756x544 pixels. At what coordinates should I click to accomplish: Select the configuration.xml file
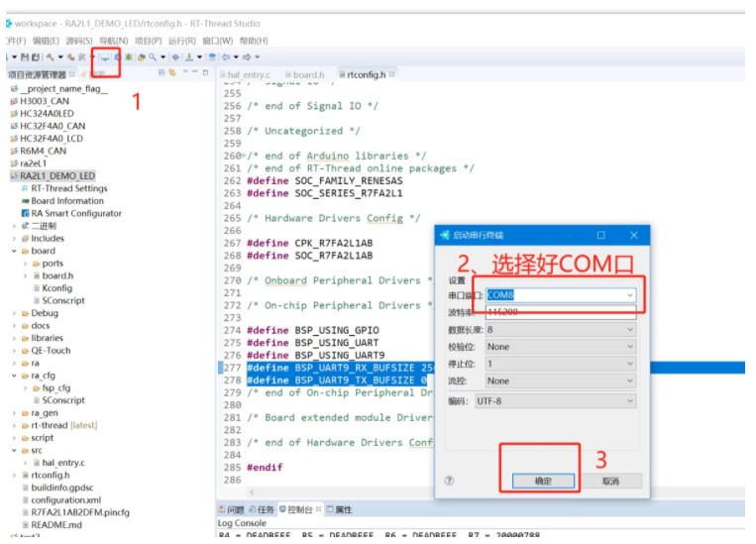[x=61, y=499]
